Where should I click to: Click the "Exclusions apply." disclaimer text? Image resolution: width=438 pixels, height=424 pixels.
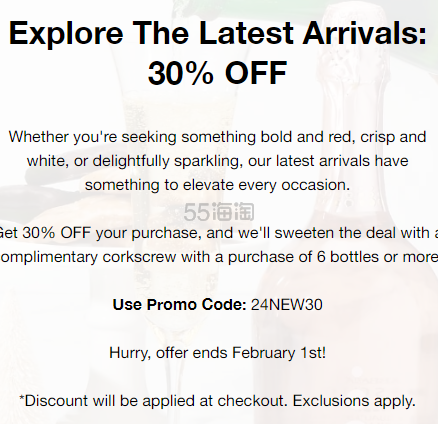tap(354, 401)
